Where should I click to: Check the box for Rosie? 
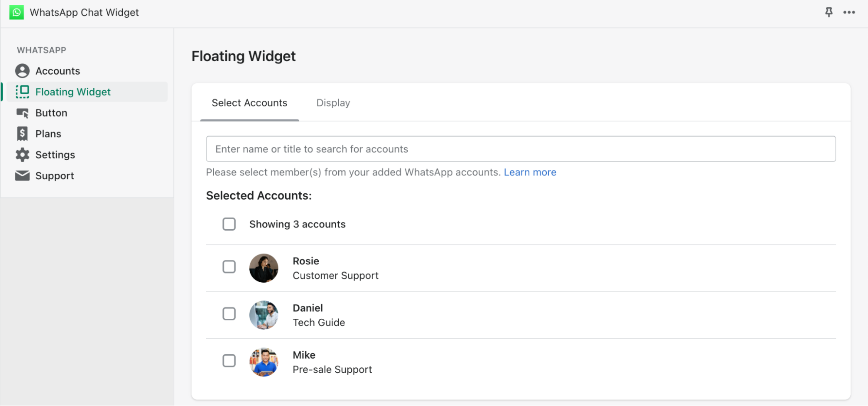coord(229,267)
